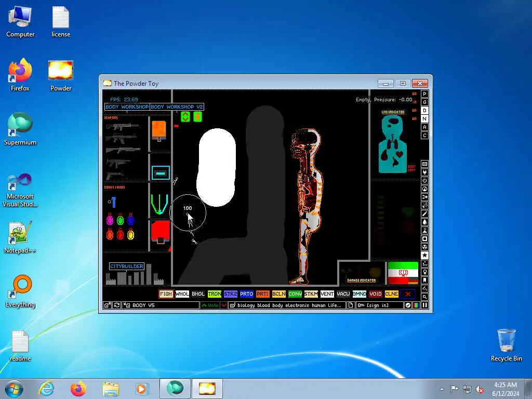The height and width of the screenshot is (399, 532).
Task: Select the PRTO element
Action: coord(247,294)
